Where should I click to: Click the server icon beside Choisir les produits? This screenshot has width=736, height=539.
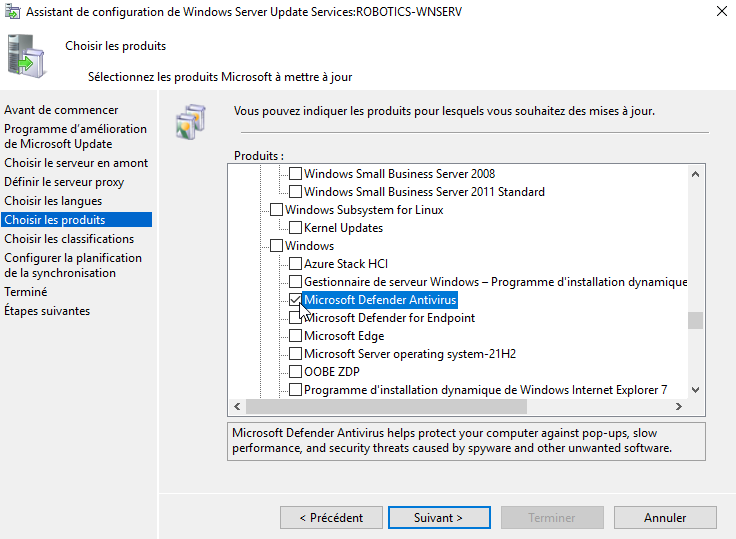click(27, 56)
